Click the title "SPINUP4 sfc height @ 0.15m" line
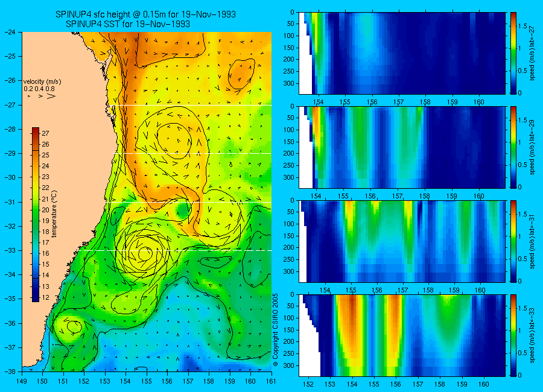 click(145, 14)
